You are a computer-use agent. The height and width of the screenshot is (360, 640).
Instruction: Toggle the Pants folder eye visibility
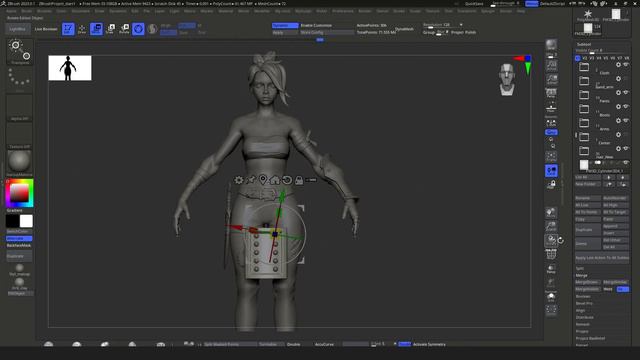[626, 93]
